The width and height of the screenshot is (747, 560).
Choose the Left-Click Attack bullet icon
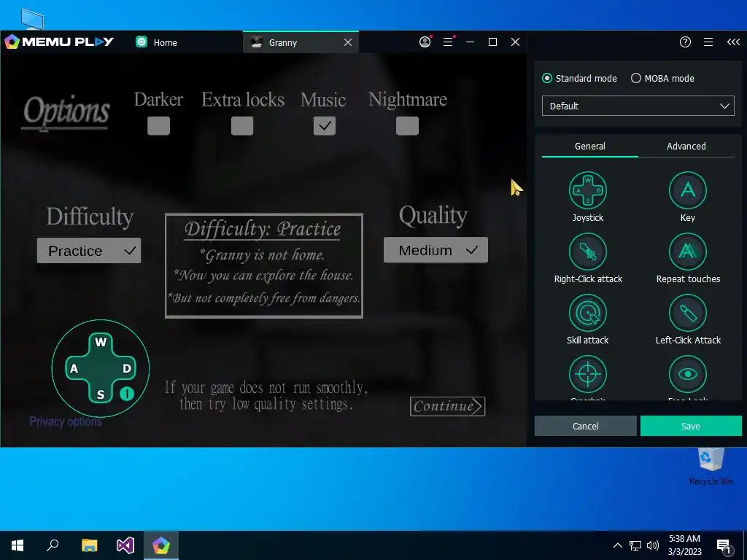tap(687, 313)
